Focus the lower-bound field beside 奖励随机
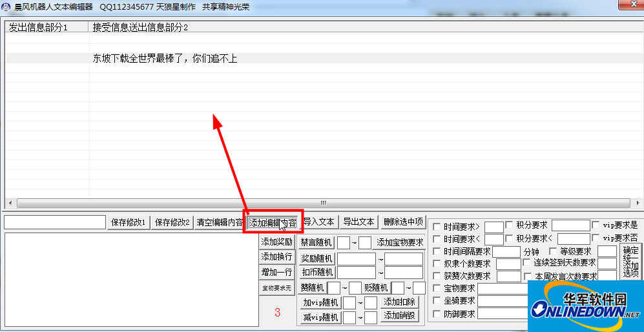644x332 pixels. pyautogui.click(x=357, y=259)
